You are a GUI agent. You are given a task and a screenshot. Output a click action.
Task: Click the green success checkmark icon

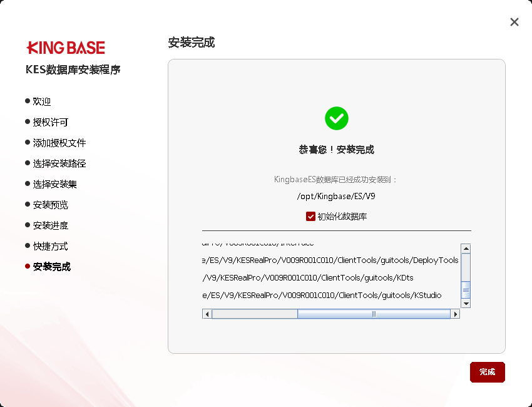pyautogui.click(x=336, y=118)
